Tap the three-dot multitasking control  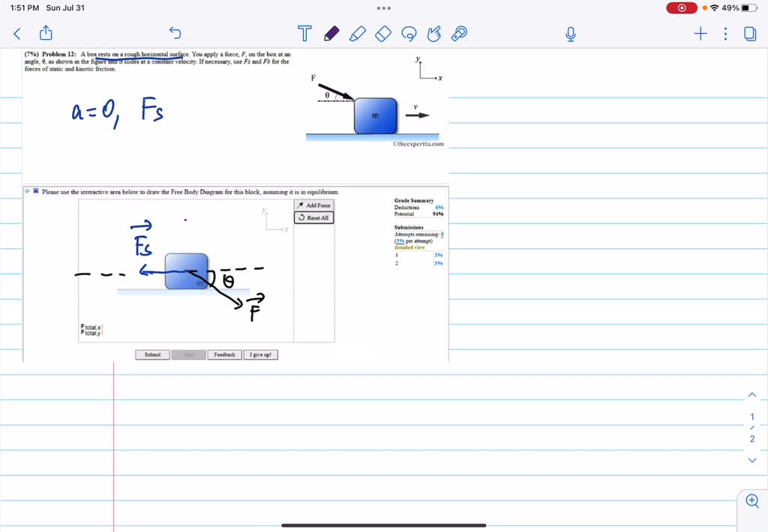click(x=384, y=7)
